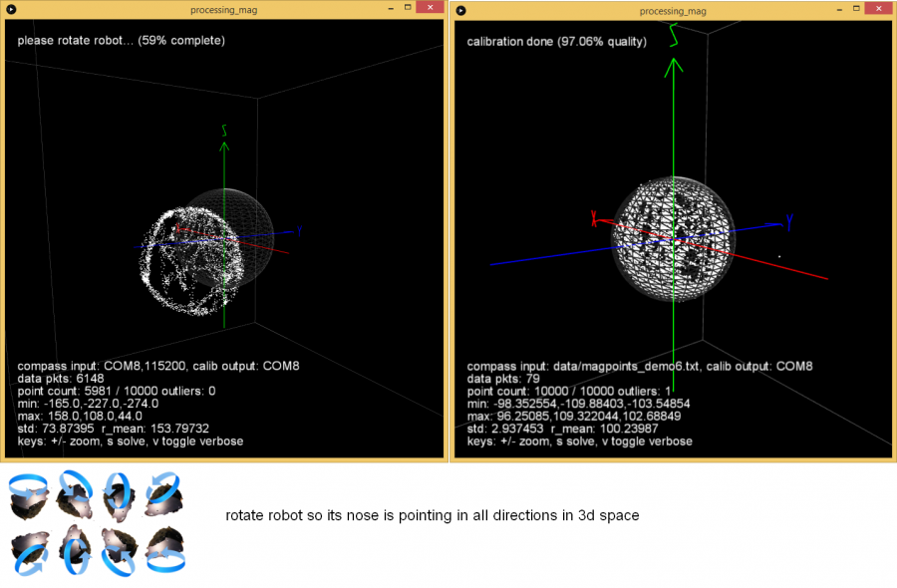Click the 'data pkts: 6148' line
This screenshot has height=588, width=897.
(x=61, y=379)
